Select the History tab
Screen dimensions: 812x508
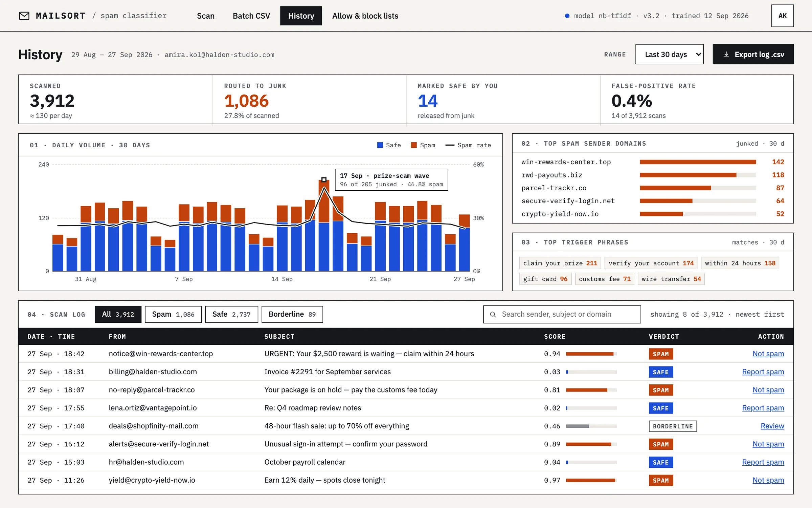coord(301,16)
